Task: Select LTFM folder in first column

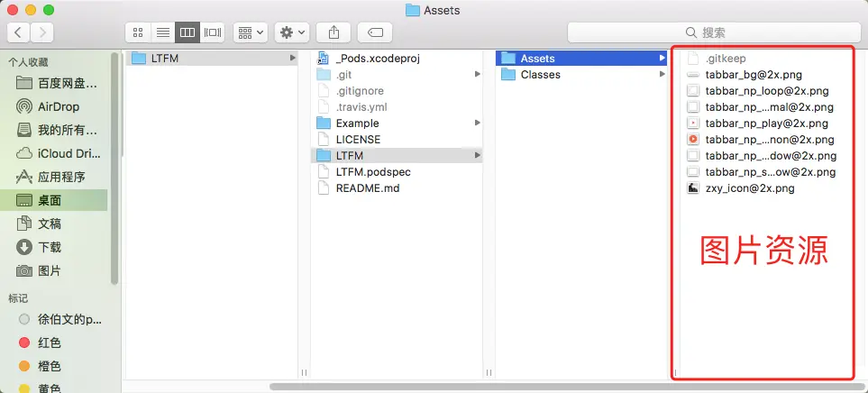Action: pos(212,58)
